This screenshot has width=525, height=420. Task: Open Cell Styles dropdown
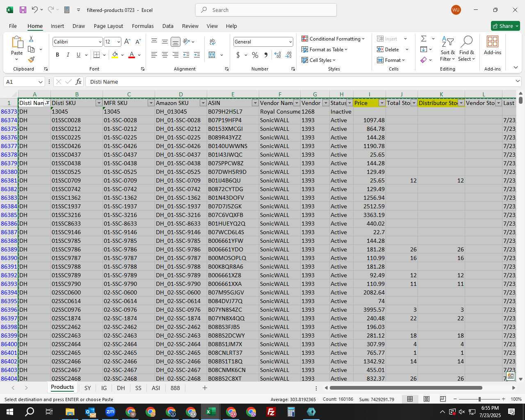319,60
